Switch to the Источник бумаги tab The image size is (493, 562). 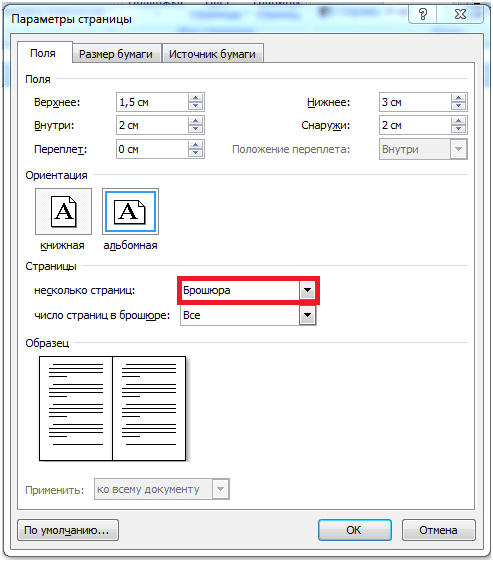pos(212,54)
